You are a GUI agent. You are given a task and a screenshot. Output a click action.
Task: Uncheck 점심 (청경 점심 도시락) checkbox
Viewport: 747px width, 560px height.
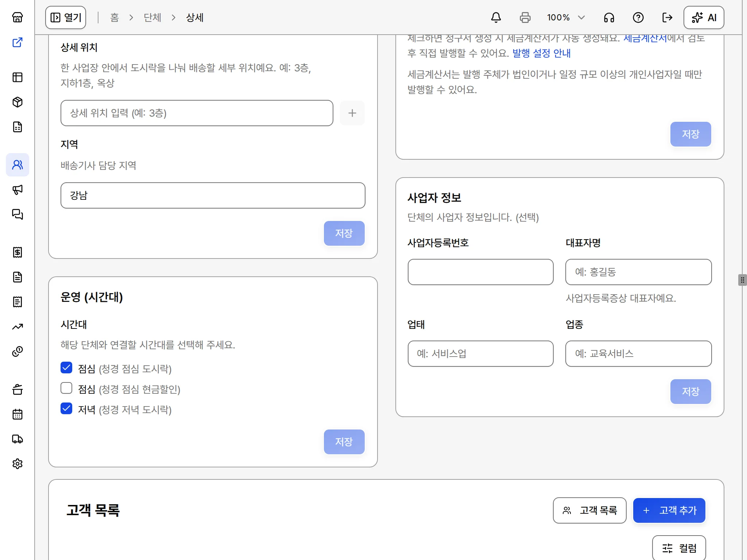tap(66, 367)
